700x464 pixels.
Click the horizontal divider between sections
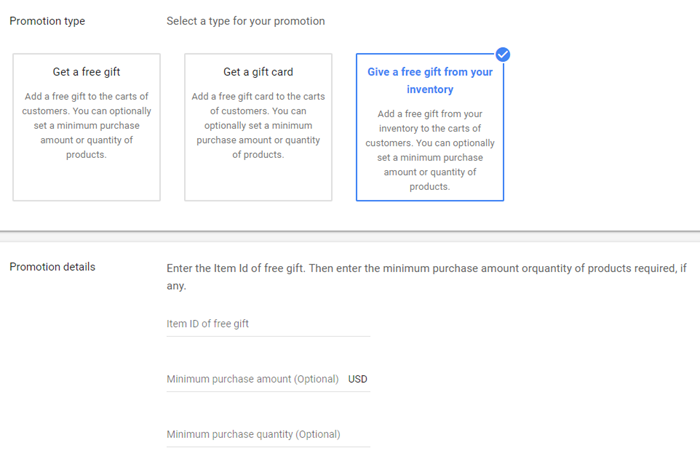click(350, 234)
